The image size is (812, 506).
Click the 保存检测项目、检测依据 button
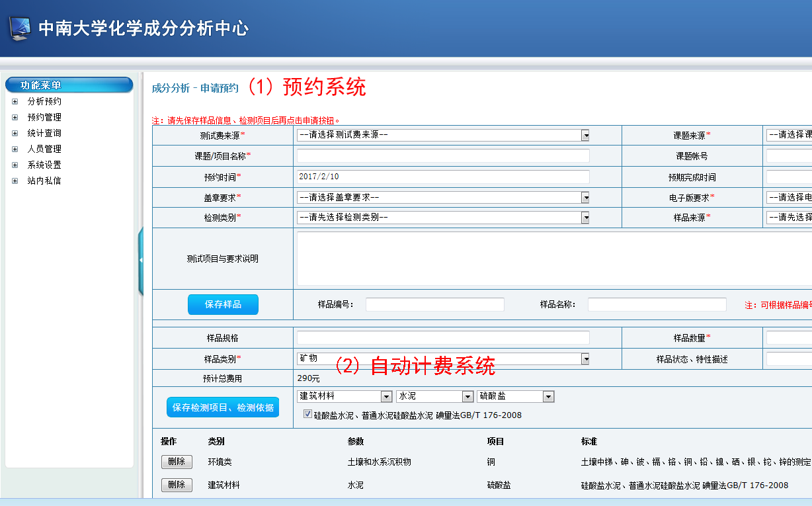tap(223, 407)
